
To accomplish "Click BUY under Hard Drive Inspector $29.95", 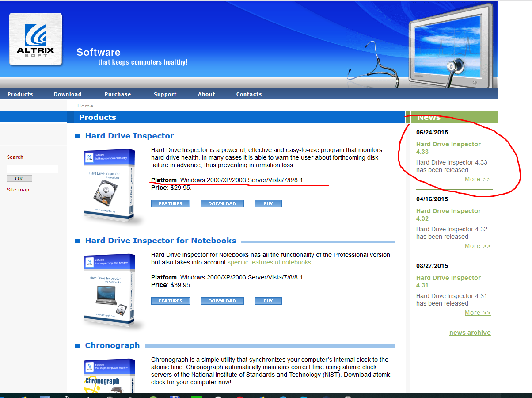I will [x=268, y=204].
